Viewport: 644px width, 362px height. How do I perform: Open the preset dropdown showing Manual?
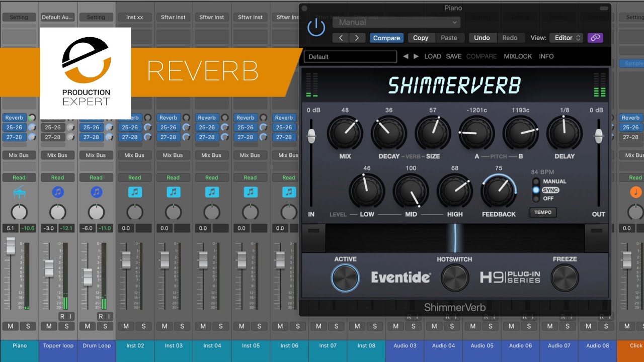396,22
